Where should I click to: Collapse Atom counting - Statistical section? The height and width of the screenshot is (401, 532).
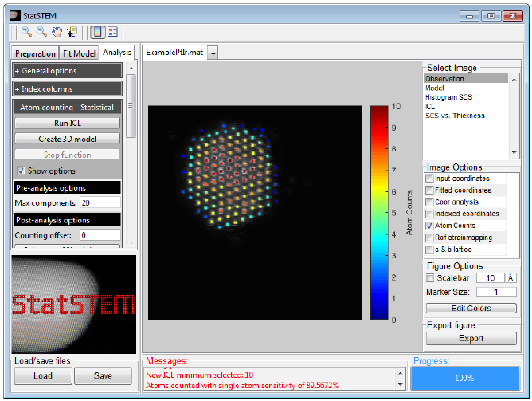tap(67, 108)
